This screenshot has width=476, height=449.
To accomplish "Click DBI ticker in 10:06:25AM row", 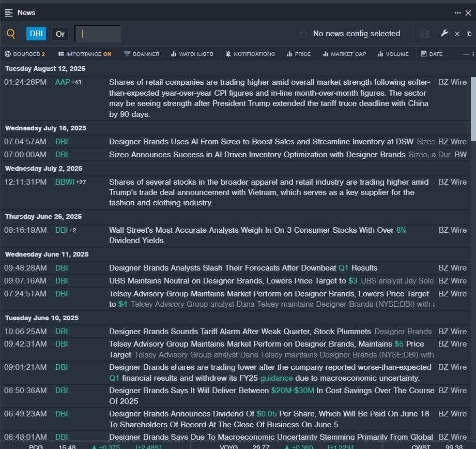I will pos(62,332).
